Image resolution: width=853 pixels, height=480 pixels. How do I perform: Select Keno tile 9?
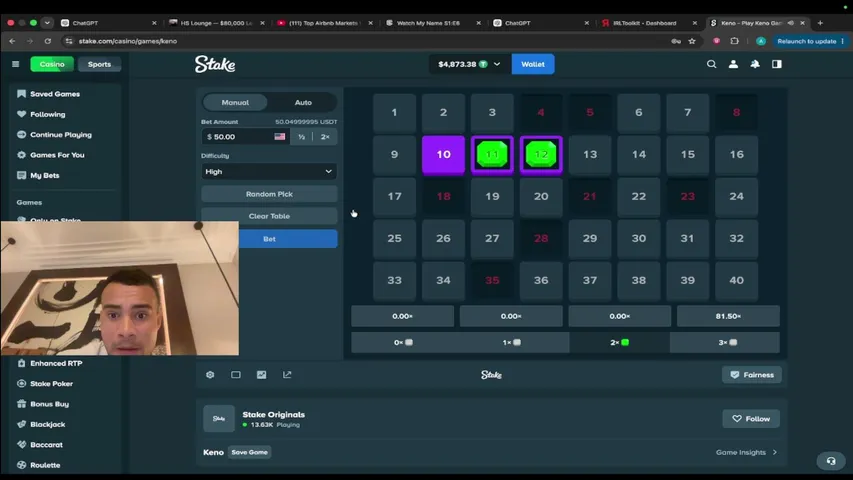[394, 155]
